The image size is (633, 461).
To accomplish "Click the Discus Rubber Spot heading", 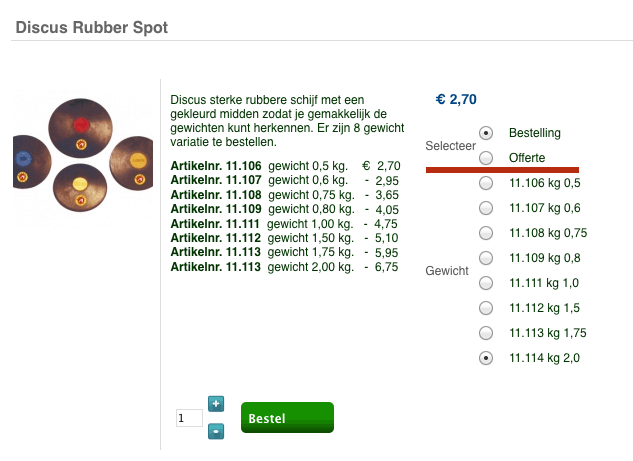I will pyautogui.click(x=92, y=27).
